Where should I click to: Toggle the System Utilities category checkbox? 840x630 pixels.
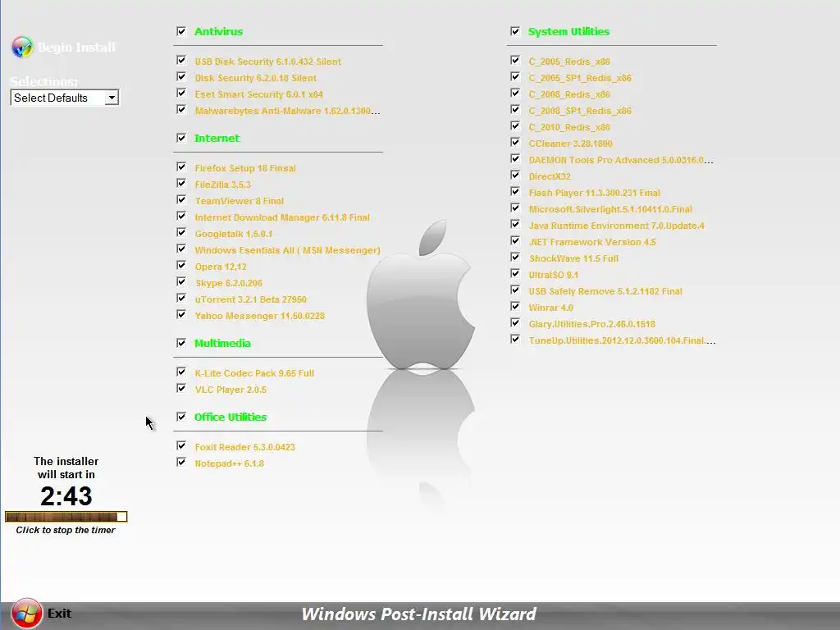tap(515, 31)
